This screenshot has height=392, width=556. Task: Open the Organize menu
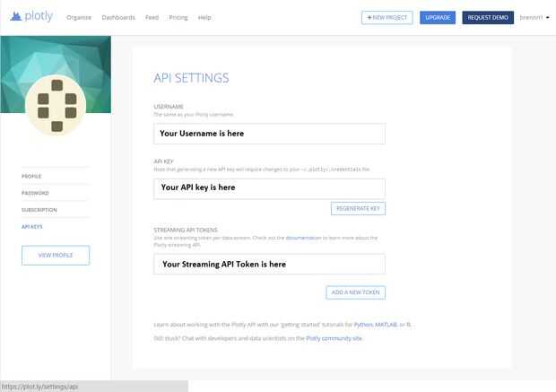coord(79,17)
